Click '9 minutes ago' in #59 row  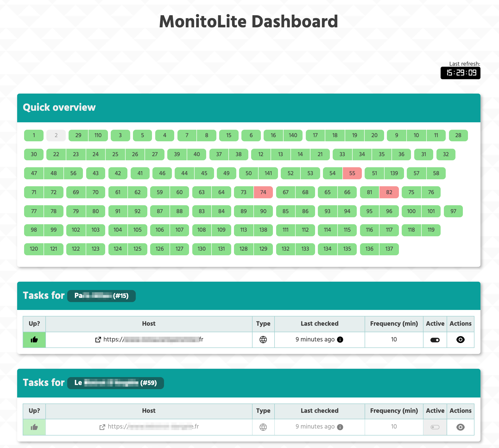click(x=315, y=427)
